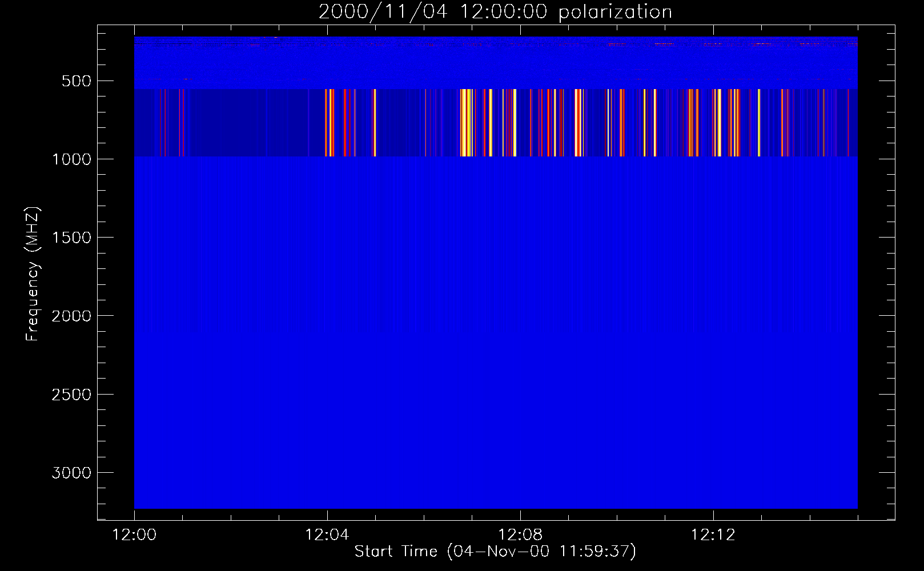The image size is (924, 571).
Task: Click the 'Start Time (04-Nov-00 11:59:37)' label
Action: [x=495, y=552]
